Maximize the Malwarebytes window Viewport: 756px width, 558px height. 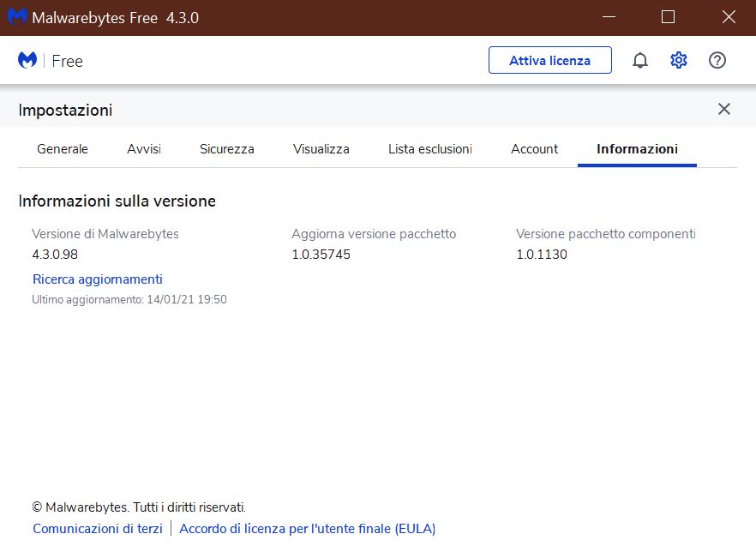point(668,17)
